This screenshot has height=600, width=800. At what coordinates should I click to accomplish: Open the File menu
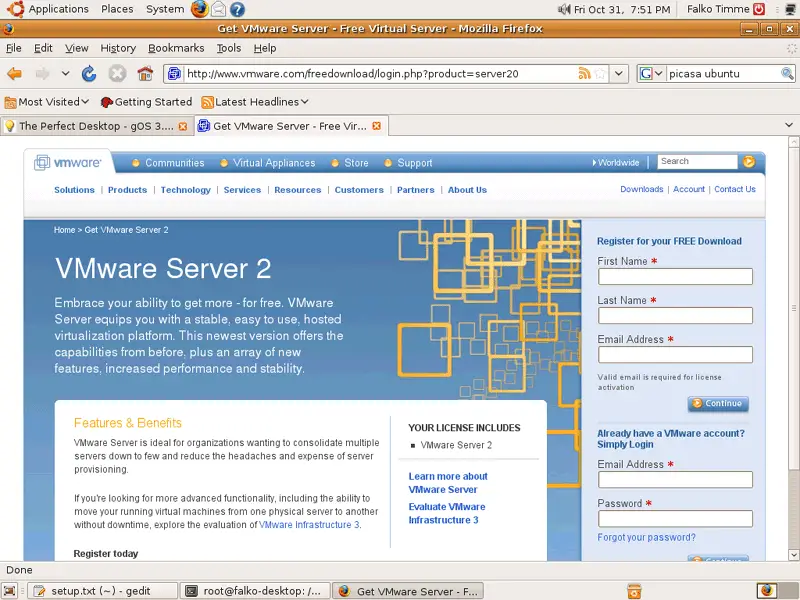coord(14,48)
